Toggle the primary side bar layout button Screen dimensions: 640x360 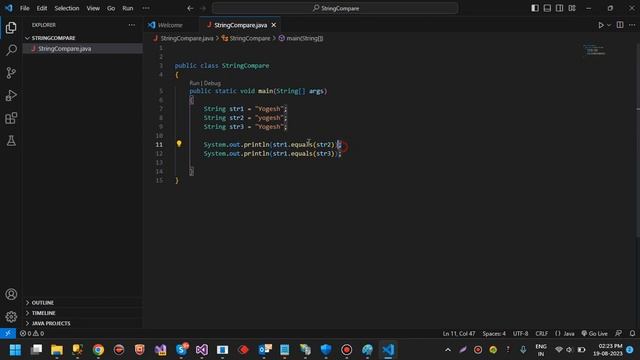[535, 8]
